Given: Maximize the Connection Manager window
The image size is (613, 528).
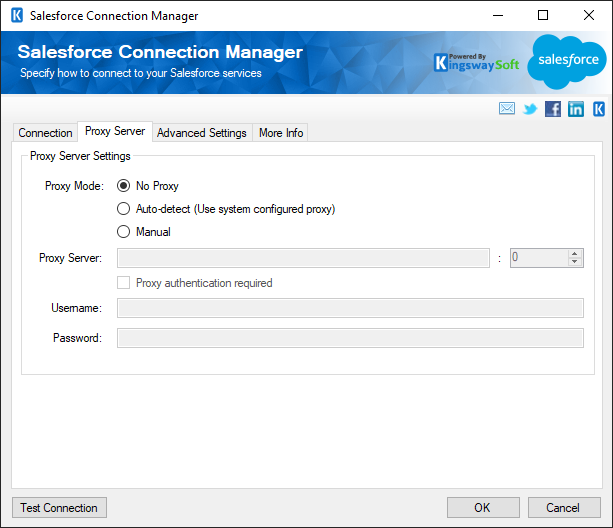Looking at the screenshot, I should click(543, 16).
